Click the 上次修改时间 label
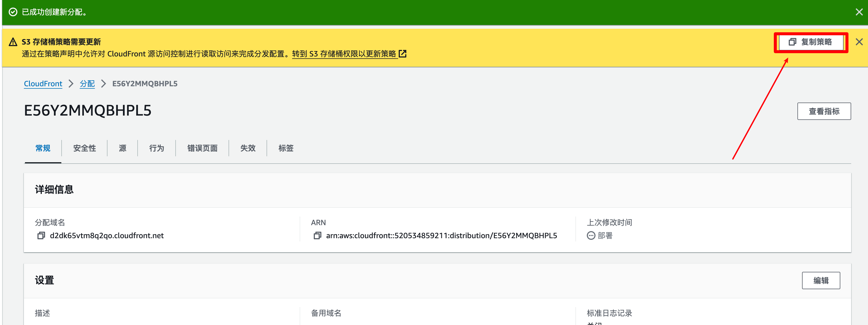Image resolution: width=868 pixels, height=325 pixels. click(609, 223)
